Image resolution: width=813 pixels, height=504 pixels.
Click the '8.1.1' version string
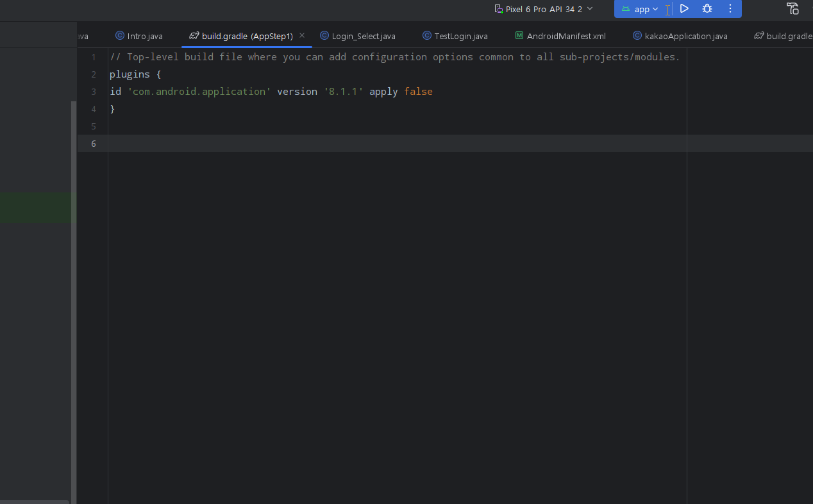click(343, 92)
